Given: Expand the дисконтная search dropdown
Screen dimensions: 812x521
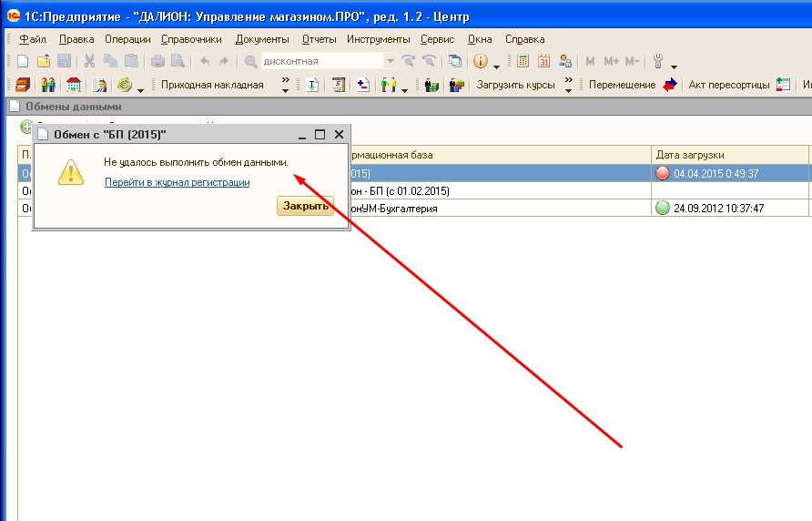Looking at the screenshot, I should point(391,61).
